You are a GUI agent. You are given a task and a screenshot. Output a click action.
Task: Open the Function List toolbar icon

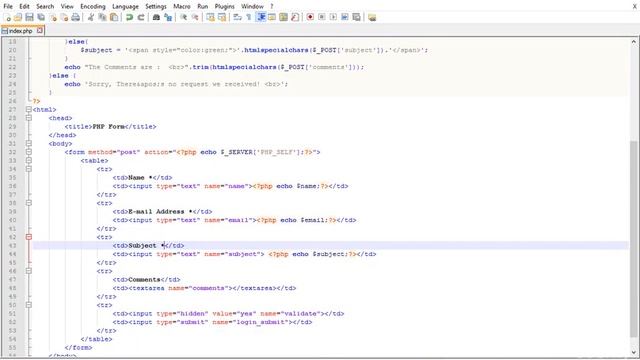click(x=295, y=17)
